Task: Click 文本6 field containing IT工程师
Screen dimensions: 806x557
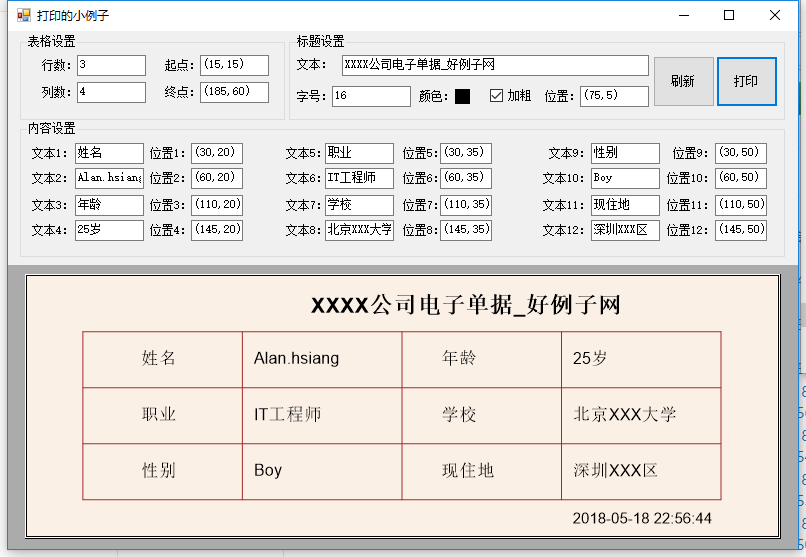Action: pos(359,178)
